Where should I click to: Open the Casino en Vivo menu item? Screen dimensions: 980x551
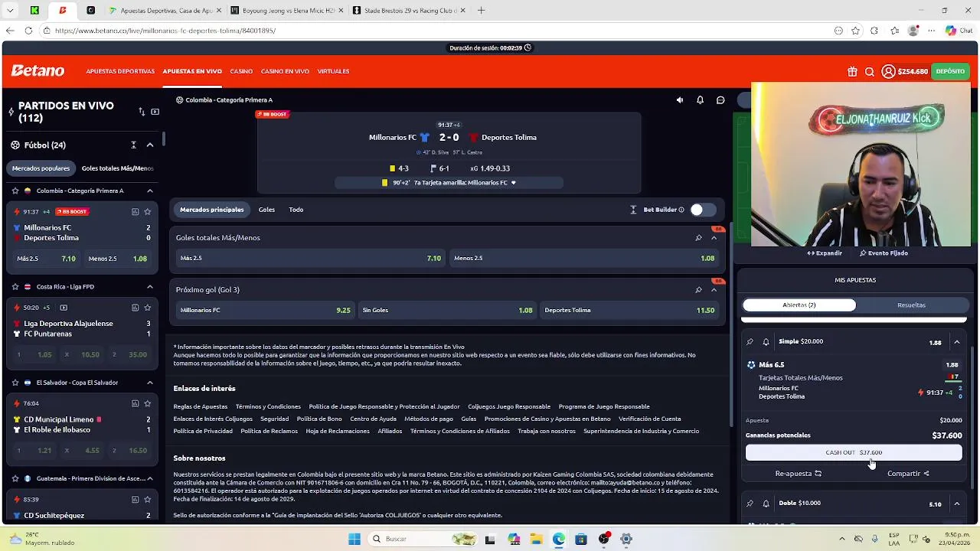click(x=285, y=71)
